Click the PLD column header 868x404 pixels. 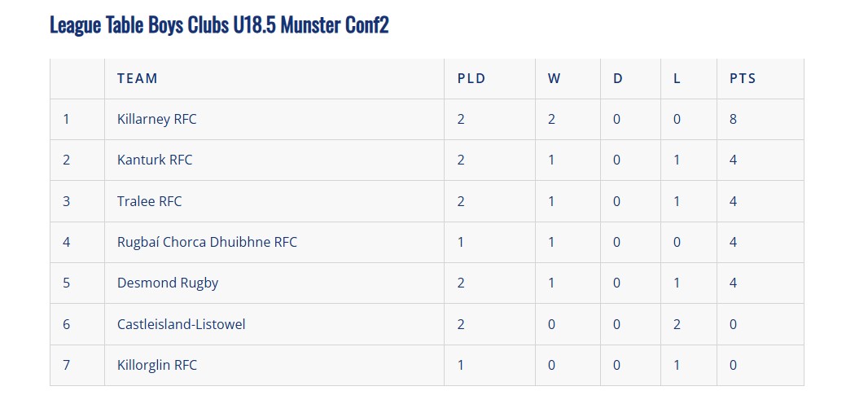(471, 79)
